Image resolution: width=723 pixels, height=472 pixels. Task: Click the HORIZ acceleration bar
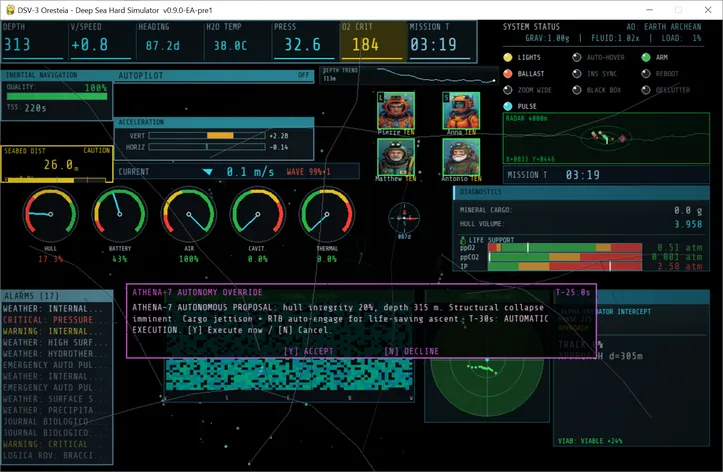click(x=207, y=147)
